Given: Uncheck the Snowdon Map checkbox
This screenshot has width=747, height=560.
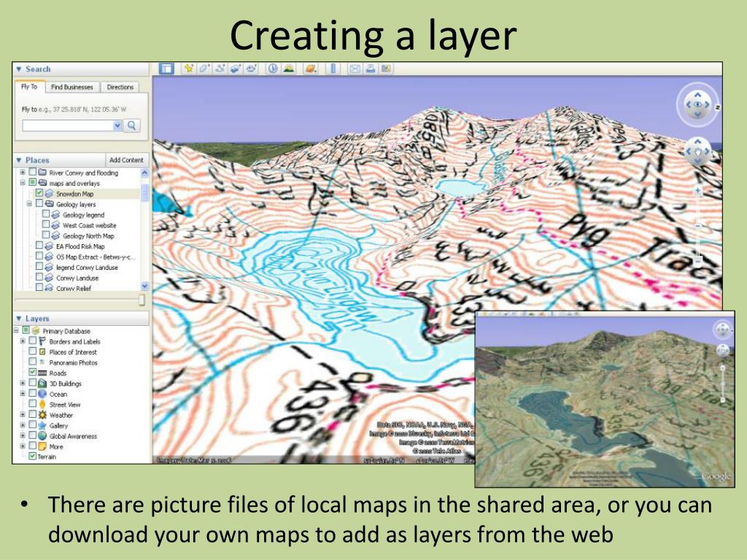Looking at the screenshot, I should click(39, 193).
